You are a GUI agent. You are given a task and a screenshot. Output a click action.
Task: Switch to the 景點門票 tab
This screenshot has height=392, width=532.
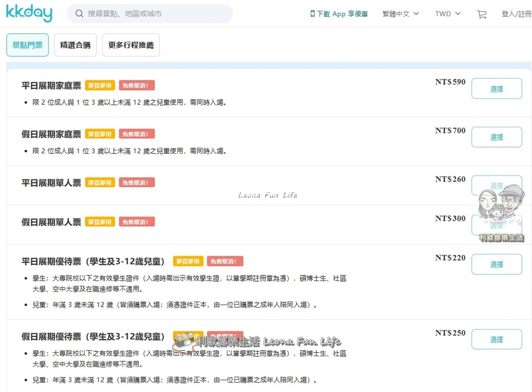click(x=28, y=45)
